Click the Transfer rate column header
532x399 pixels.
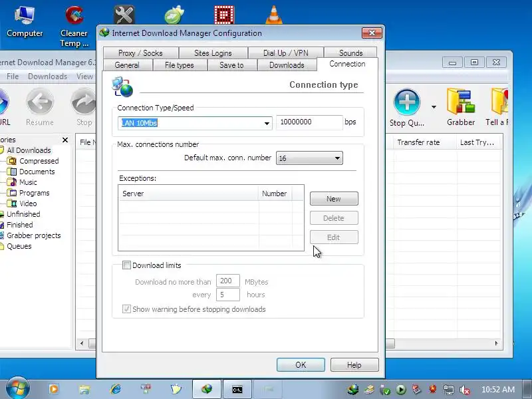coord(424,142)
